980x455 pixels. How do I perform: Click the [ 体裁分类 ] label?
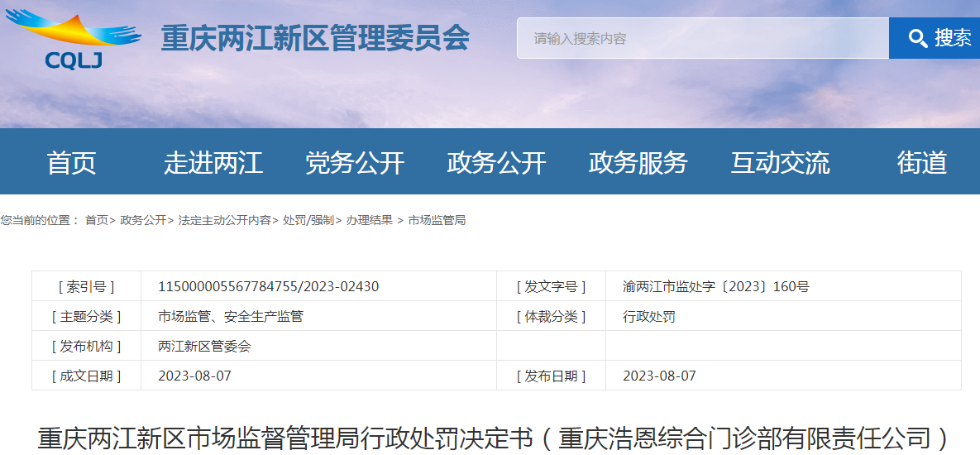(x=552, y=317)
